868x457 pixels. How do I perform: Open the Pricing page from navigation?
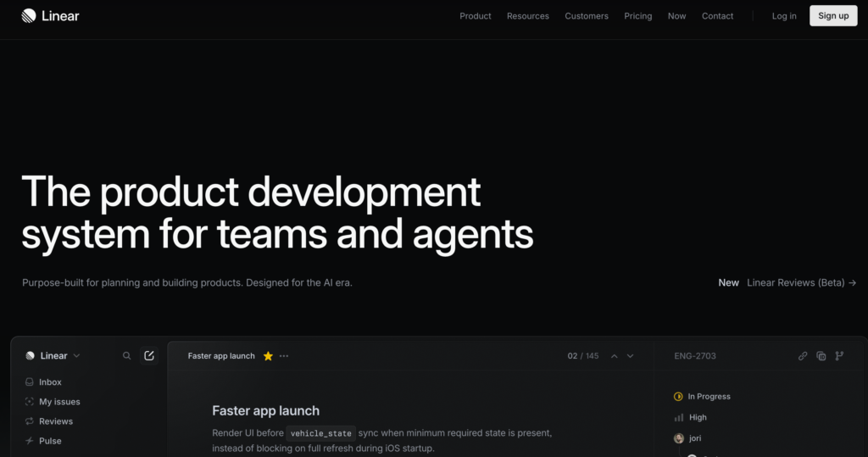click(x=638, y=16)
